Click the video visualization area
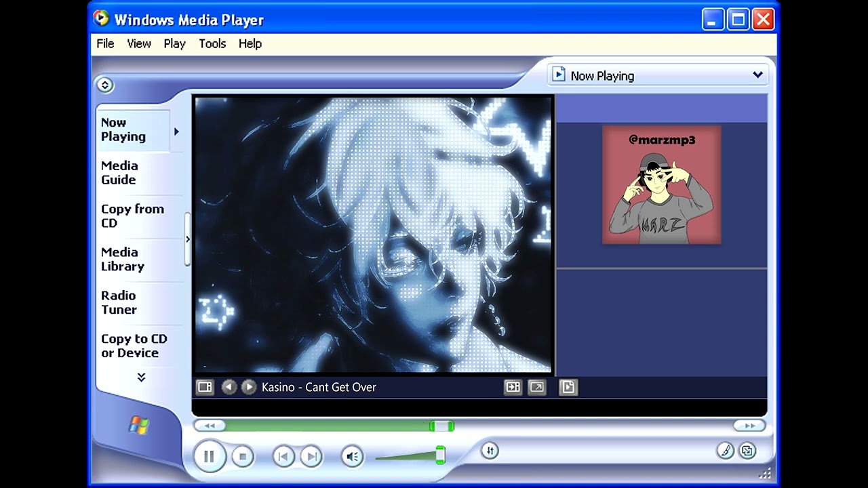 pyautogui.click(x=373, y=235)
